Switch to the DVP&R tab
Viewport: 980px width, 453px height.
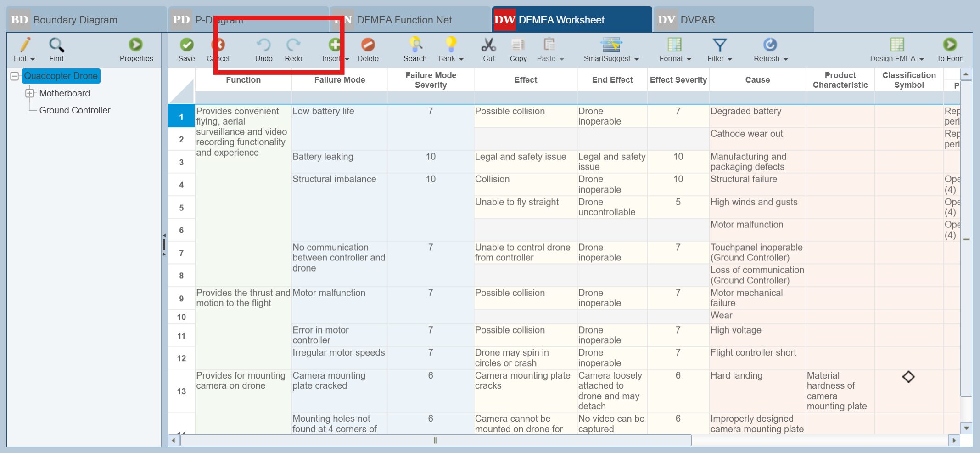click(697, 20)
